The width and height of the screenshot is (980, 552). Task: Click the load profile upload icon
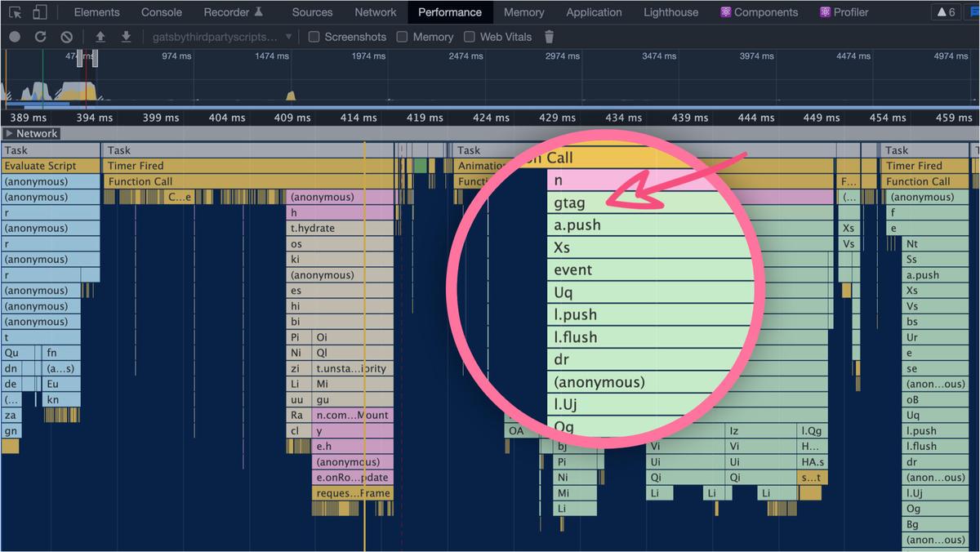click(x=100, y=37)
